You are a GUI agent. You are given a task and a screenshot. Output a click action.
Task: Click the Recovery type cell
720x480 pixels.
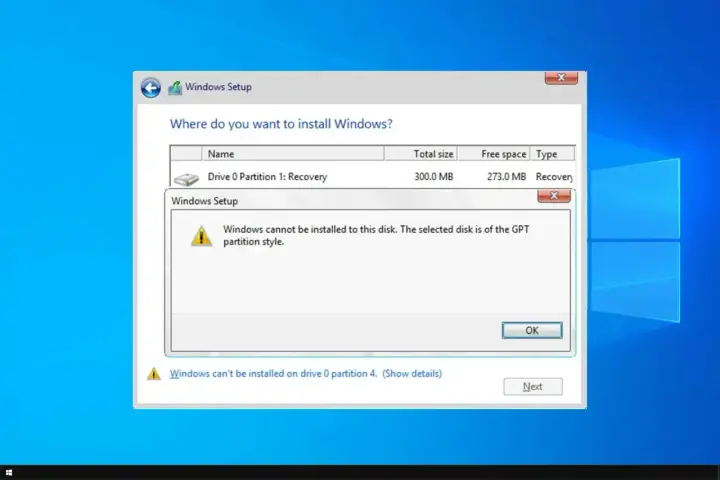point(554,177)
